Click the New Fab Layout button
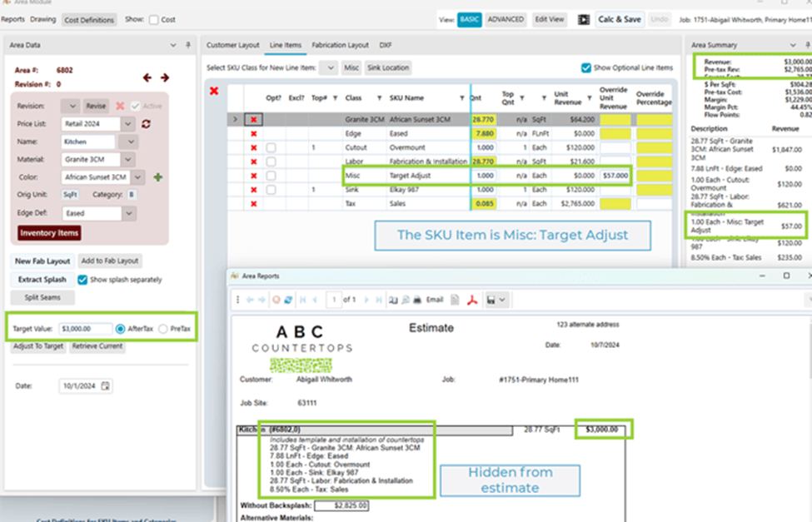This screenshot has width=812, height=522. coord(42,261)
